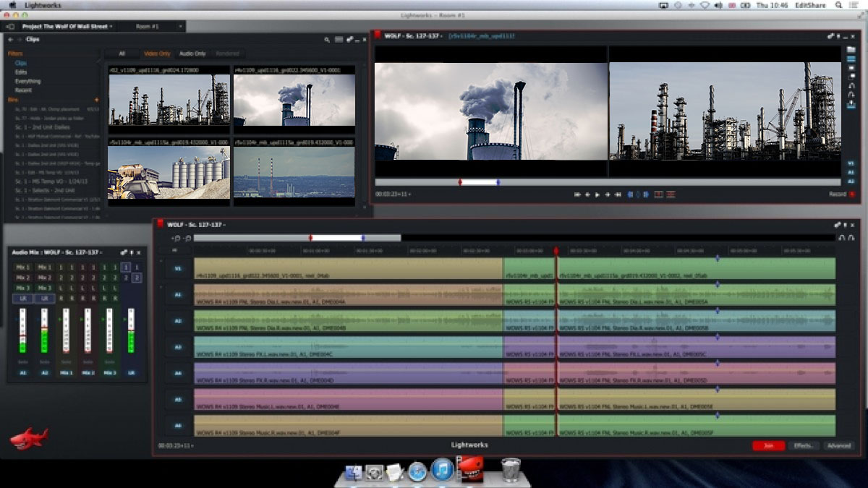Viewport: 868px width, 488px height.
Task: Toggle the V1 track button in timeline
Action: tap(177, 268)
